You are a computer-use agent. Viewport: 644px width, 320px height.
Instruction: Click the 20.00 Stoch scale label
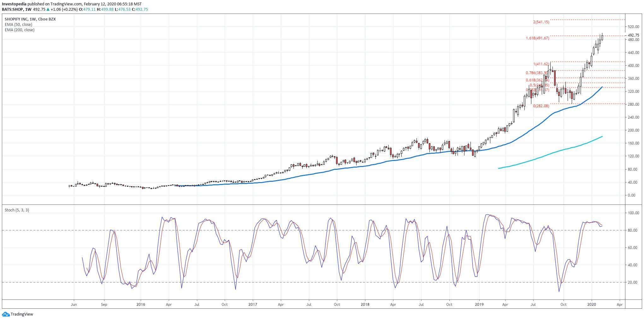pos(633,283)
